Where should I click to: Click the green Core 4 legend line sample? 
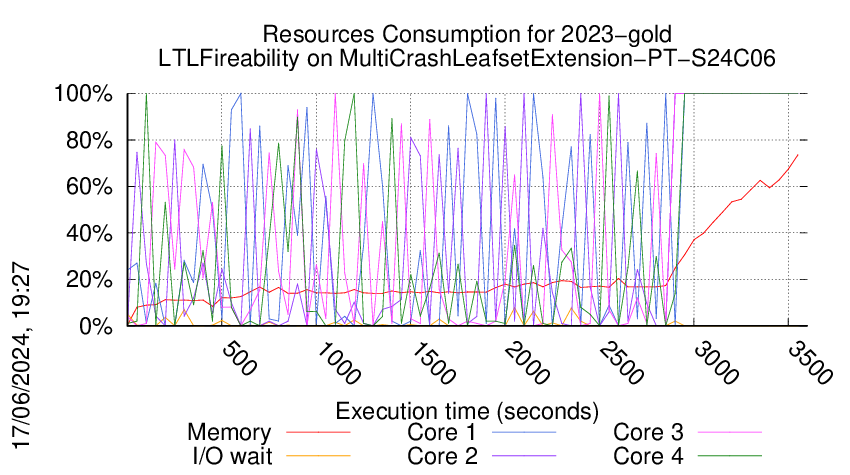[x=730, y=456]
